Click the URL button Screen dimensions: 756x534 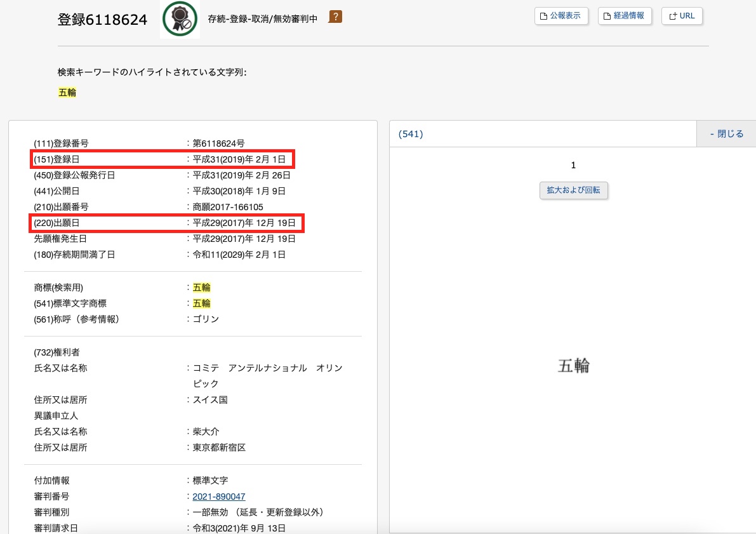682,16
